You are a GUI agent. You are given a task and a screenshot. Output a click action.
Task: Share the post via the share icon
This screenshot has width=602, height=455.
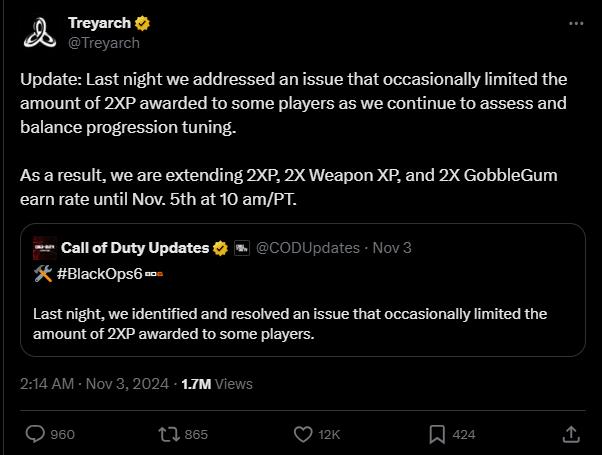point(571,434)
